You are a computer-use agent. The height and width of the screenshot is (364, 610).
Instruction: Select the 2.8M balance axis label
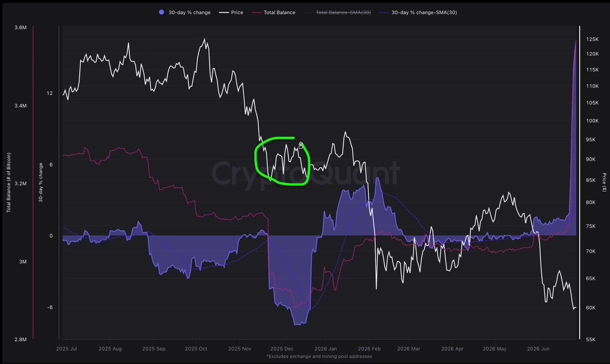pos(20,340)
